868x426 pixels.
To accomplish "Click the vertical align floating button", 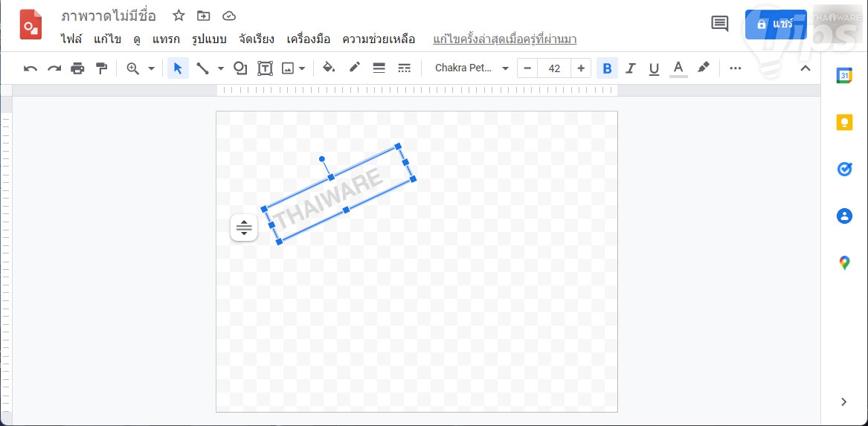I will coord(243,227).
